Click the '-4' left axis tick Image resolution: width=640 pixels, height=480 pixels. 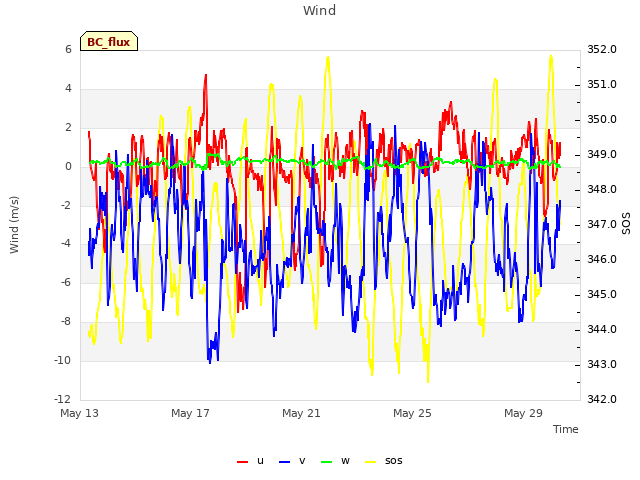65,244
